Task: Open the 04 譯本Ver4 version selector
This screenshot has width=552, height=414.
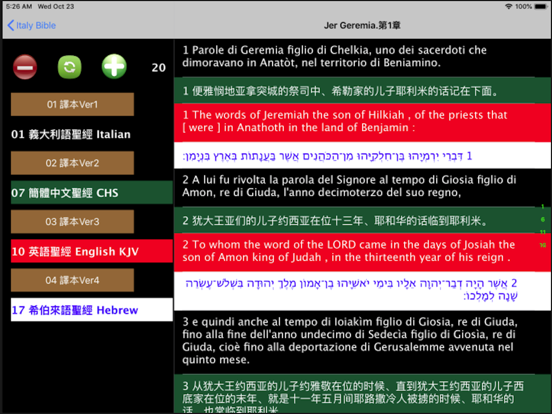Action: coord(72,280)
